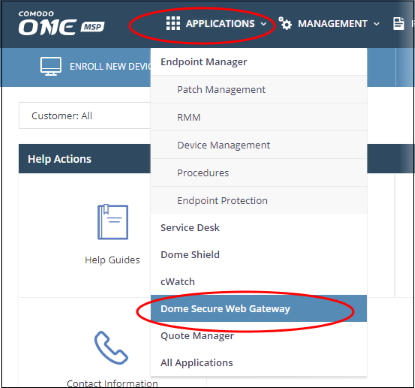Open Dome Secure Web Gateway
The height and width of the screenshot is (388, 415).
(x=259, y=309)
